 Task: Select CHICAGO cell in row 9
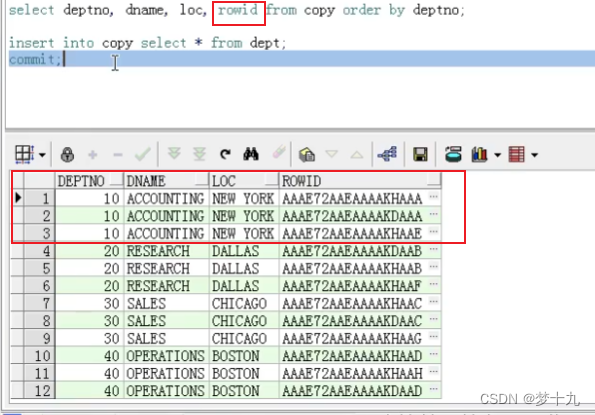(x=244, y=338)
